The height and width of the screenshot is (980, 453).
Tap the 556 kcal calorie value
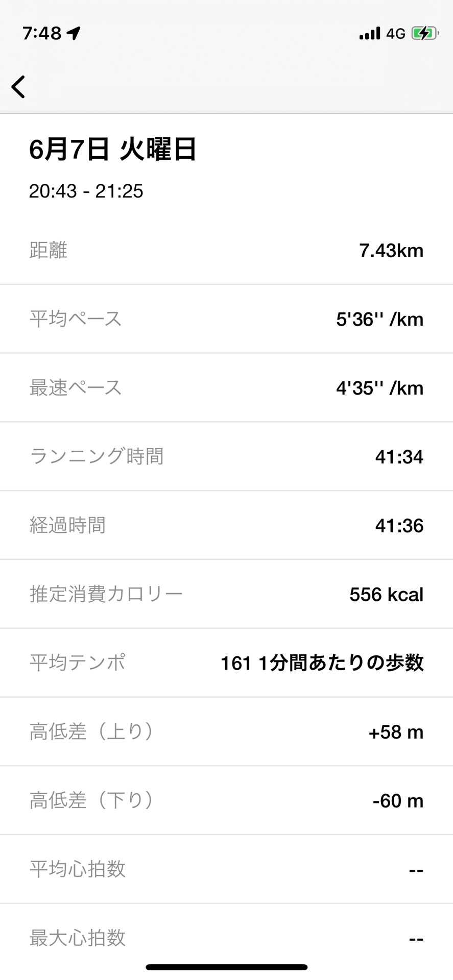(x=386, y=594)
